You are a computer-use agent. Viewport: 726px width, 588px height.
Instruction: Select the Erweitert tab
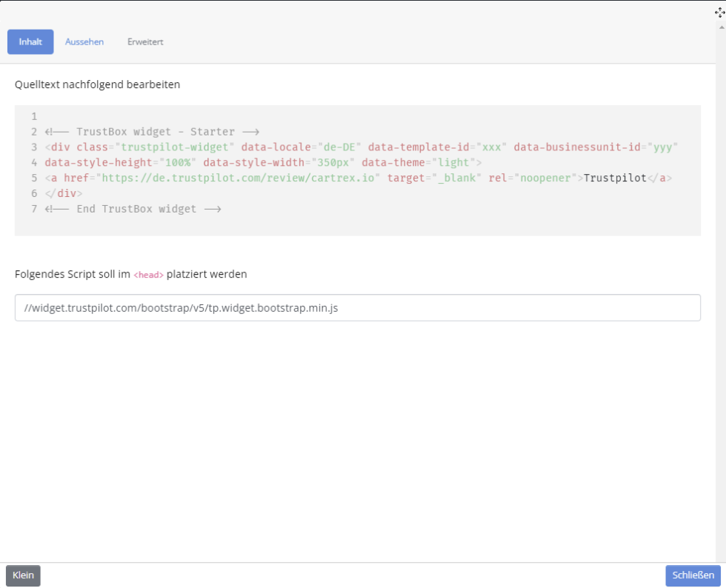tap(145, 42)
